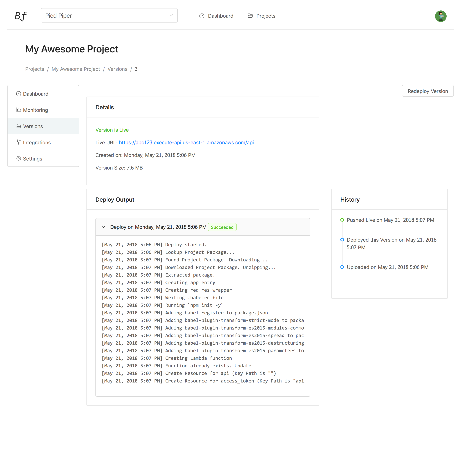
Task: Click the Deploy on Monday panel header
Action: 158,227
